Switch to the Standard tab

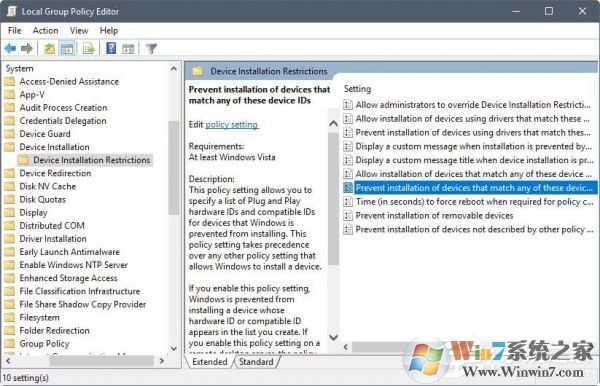(256, 362)
